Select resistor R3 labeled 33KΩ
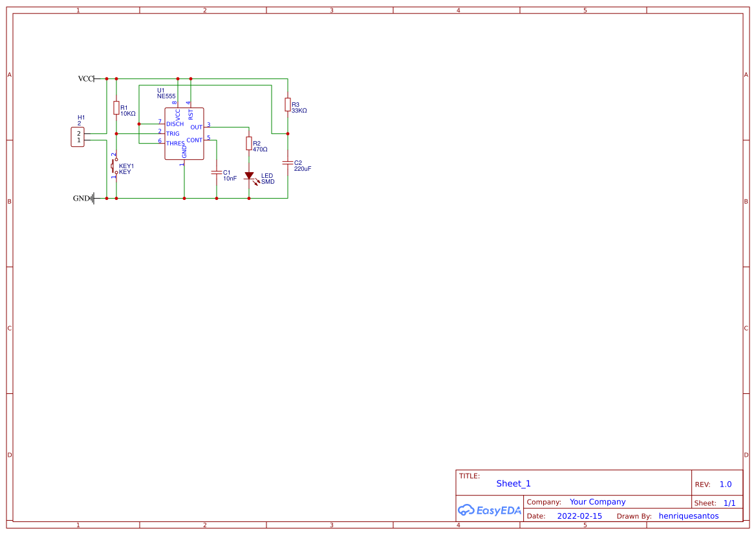 pos(288,105)
